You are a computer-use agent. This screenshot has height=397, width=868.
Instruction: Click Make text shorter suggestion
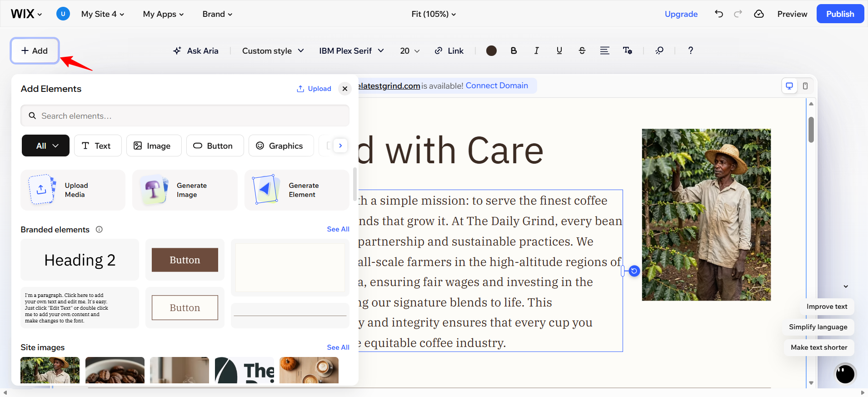(x=819, y=347)
